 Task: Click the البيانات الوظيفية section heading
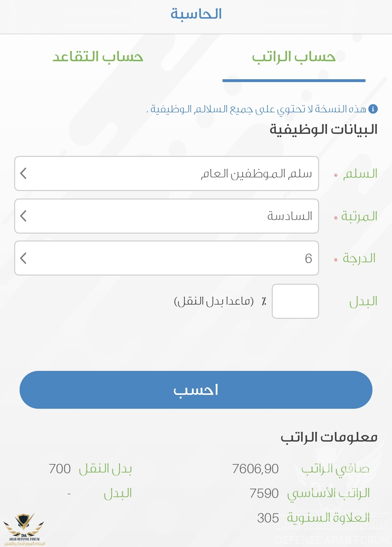tap(323, 129)
